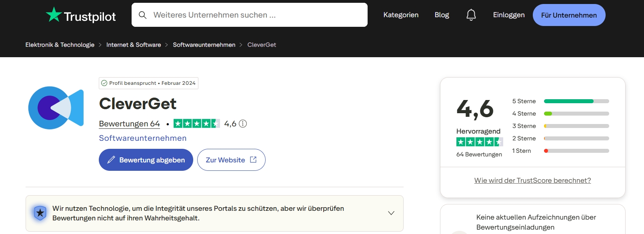The width and height of the screenshot is (644, 234).
Task: Click the Hervorragend label
Action: pyautogui.click(x=478, y=131)
